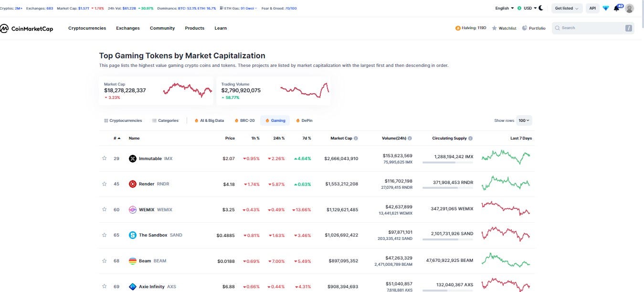Select the DePin tab
This screenshot has width=644, height=292.
point(304,121)
